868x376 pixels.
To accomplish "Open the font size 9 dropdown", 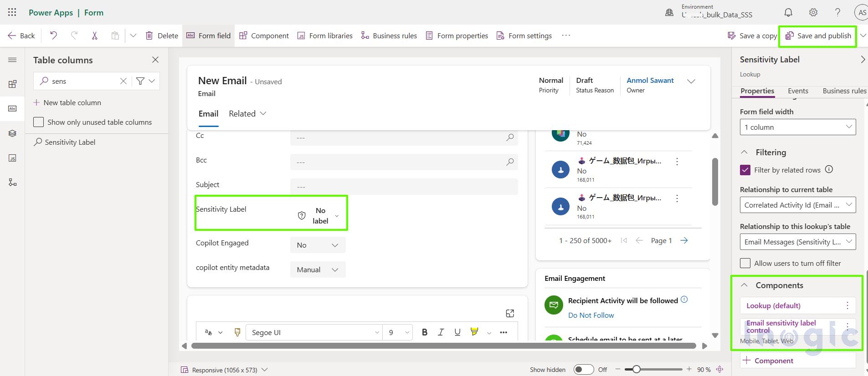I will click(x=398, y=332).
